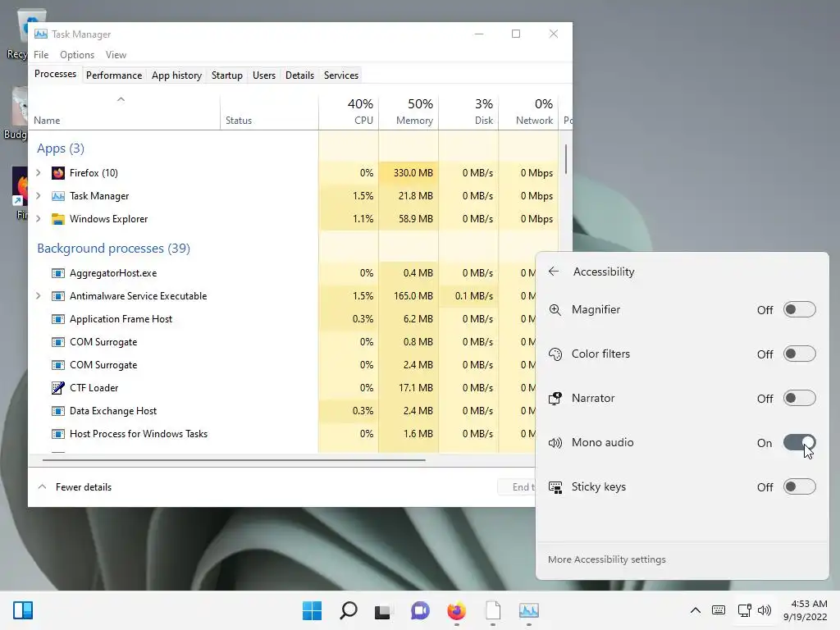
Task: Open More Accessibility settings link
Action: (606, 559)
